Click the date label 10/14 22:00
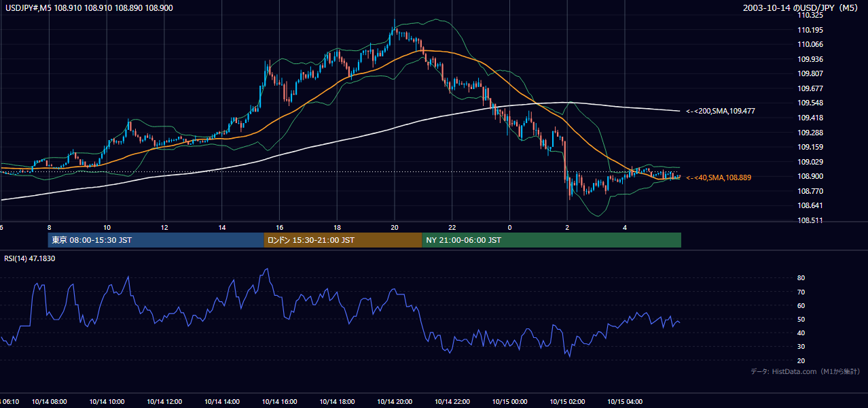 coord(452,402)
